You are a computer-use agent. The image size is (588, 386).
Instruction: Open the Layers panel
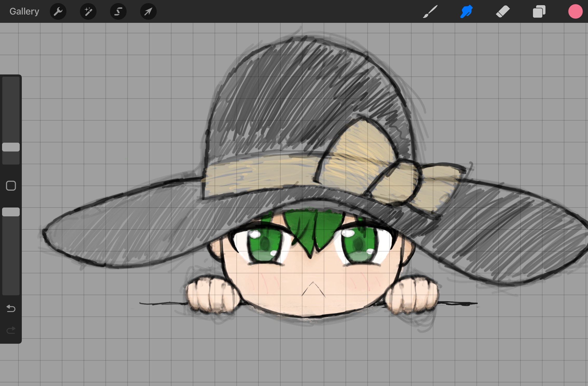coord(539,11)
